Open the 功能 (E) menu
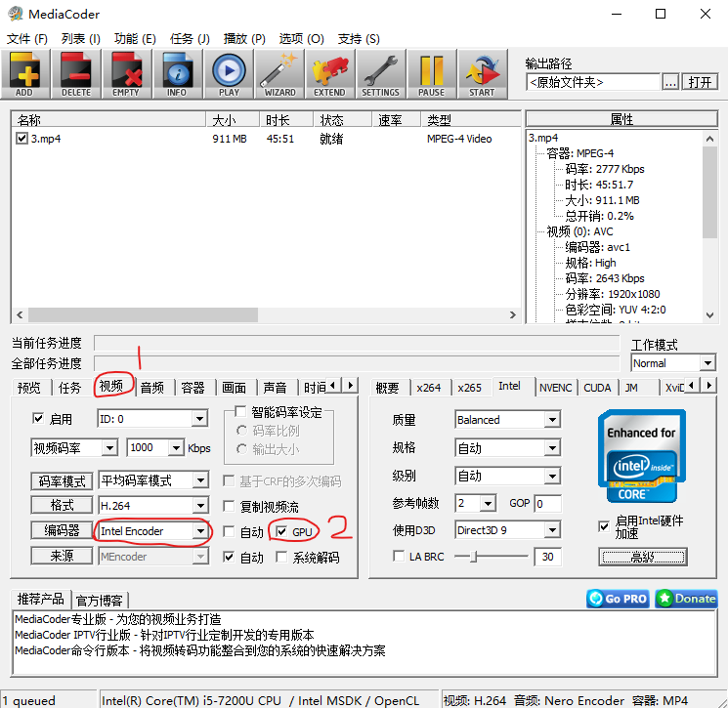This screenshot has width=728, height=708. pos(135,38)
